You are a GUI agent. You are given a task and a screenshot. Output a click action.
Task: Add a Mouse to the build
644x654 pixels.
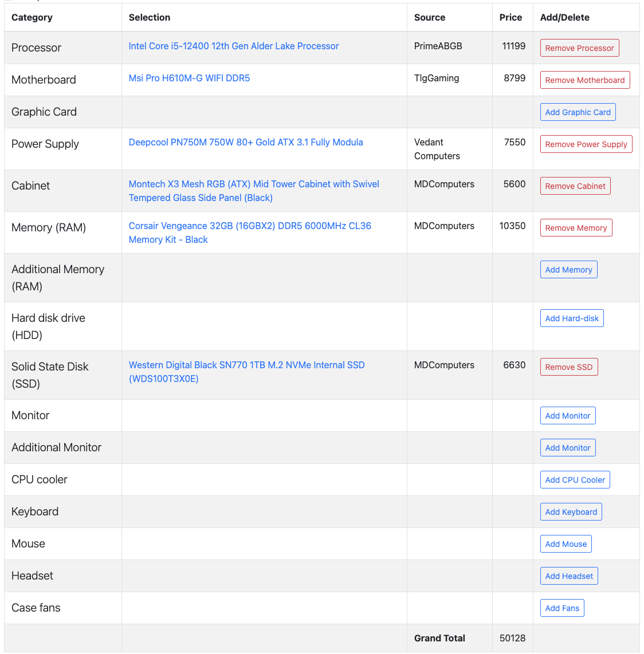[x=566, y=544]
